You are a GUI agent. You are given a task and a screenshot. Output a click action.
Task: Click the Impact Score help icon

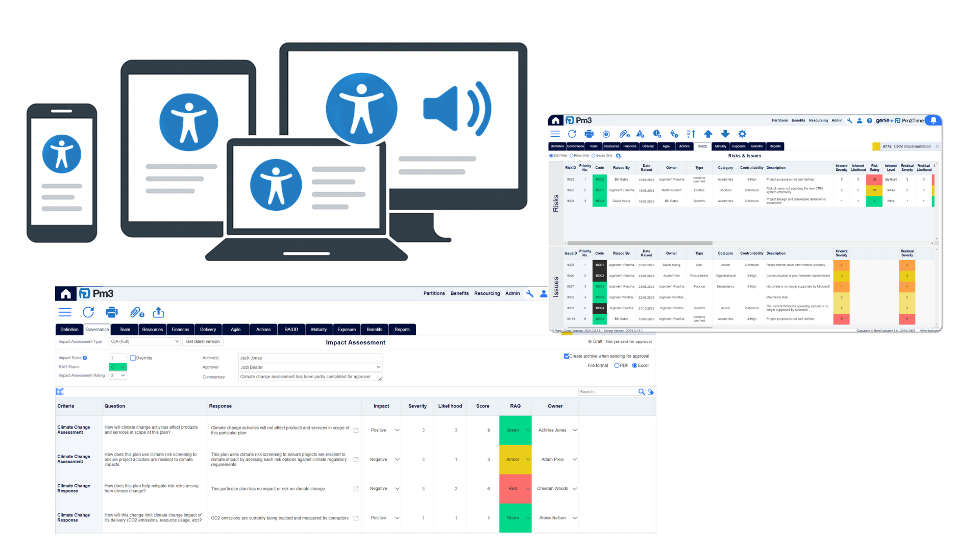(85, 358)
